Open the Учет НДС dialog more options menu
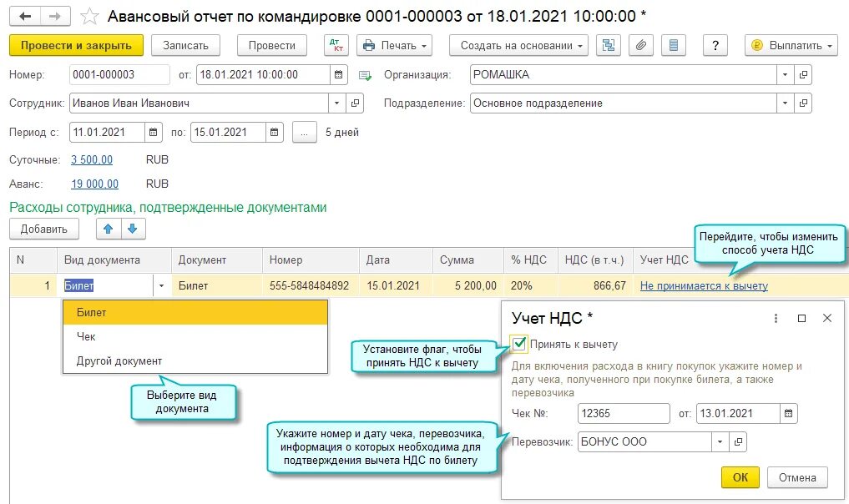 click(776, 318)
